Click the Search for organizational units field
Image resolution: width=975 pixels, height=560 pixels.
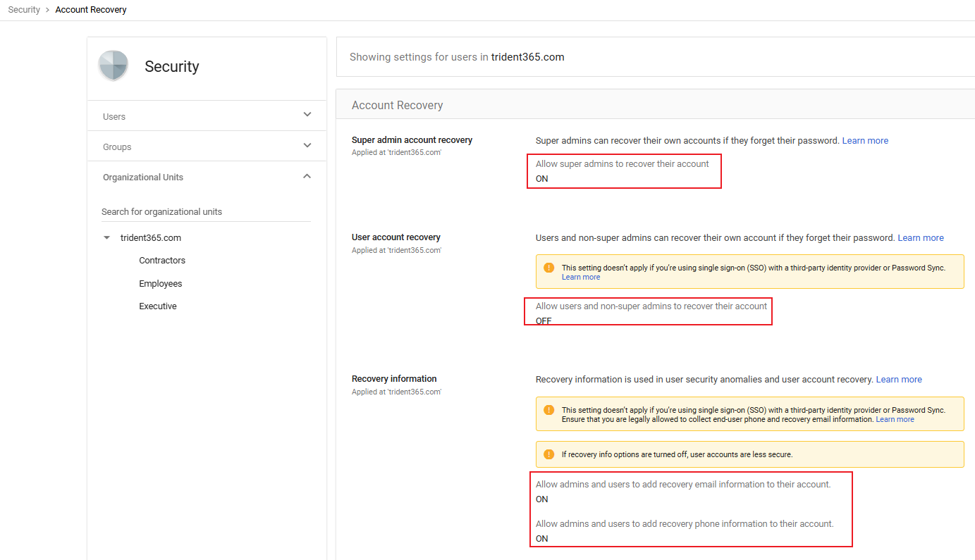tap(205, 212)
